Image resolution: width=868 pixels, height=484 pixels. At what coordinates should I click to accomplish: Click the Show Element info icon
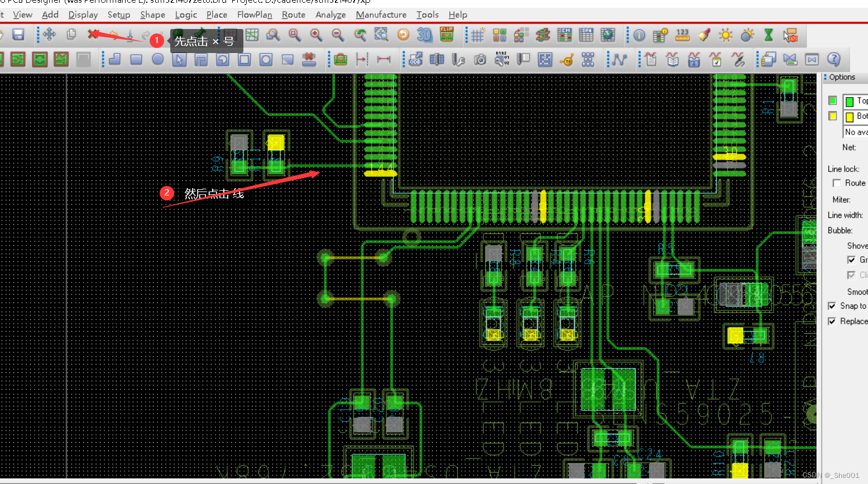tap(639, 36)
